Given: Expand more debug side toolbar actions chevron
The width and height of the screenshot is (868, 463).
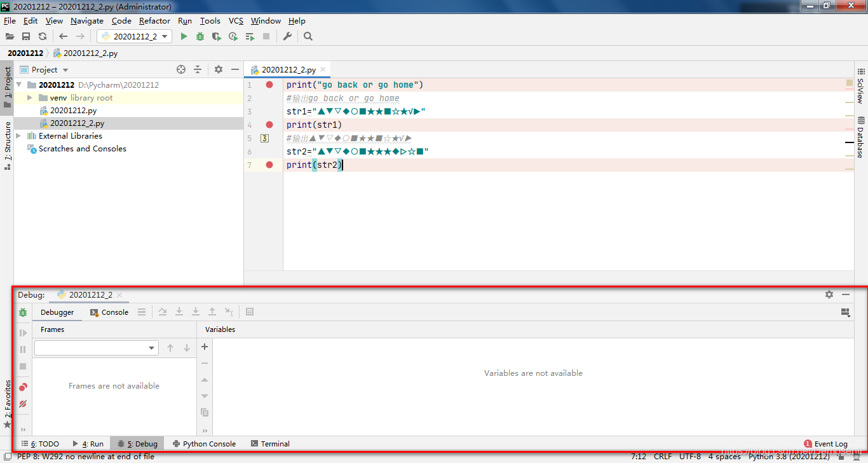Looking at the screenshot, I should 23,430.
